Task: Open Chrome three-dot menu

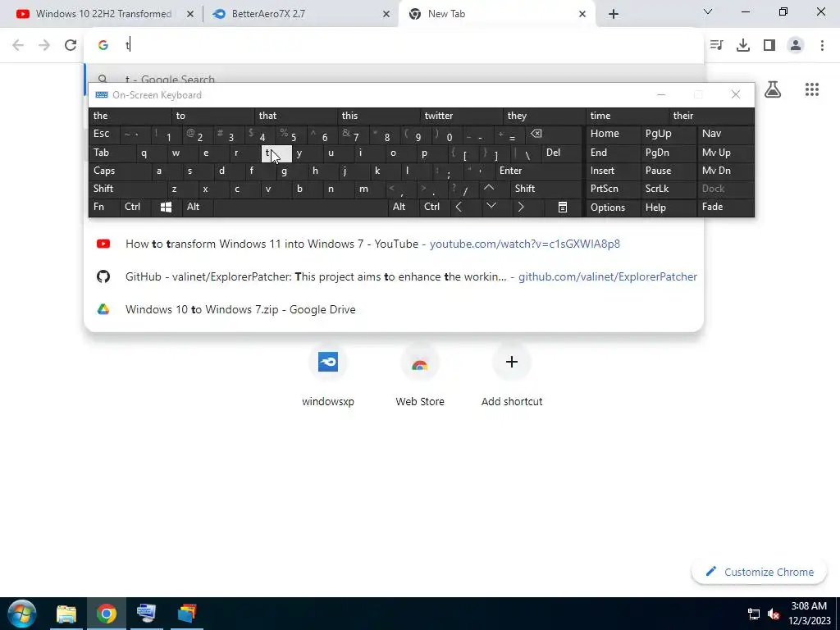Action: tap(822, 45)
